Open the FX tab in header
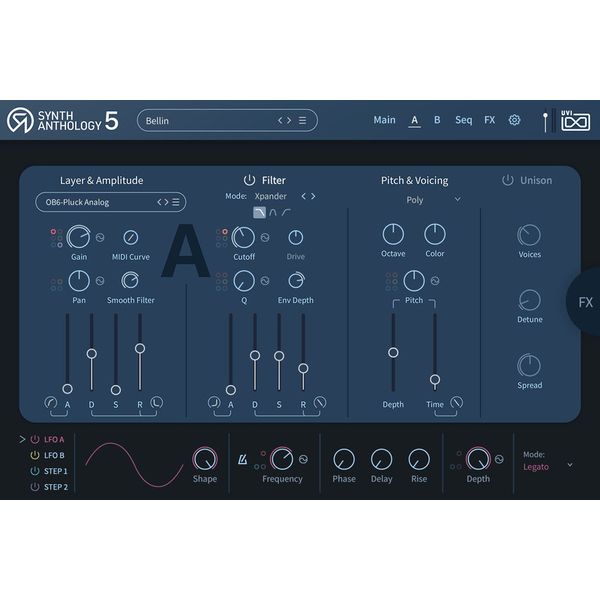The image size is (600, 600). click(x=489, y=120)
